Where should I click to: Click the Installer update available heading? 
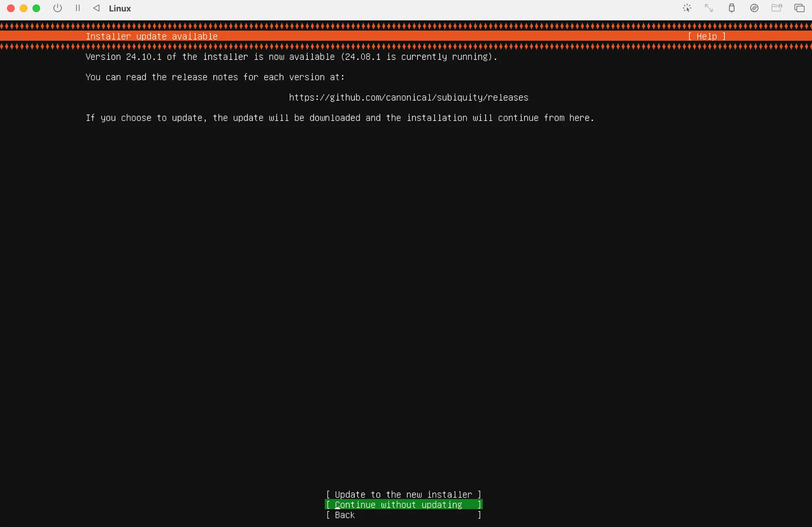[x=151, y=36]
